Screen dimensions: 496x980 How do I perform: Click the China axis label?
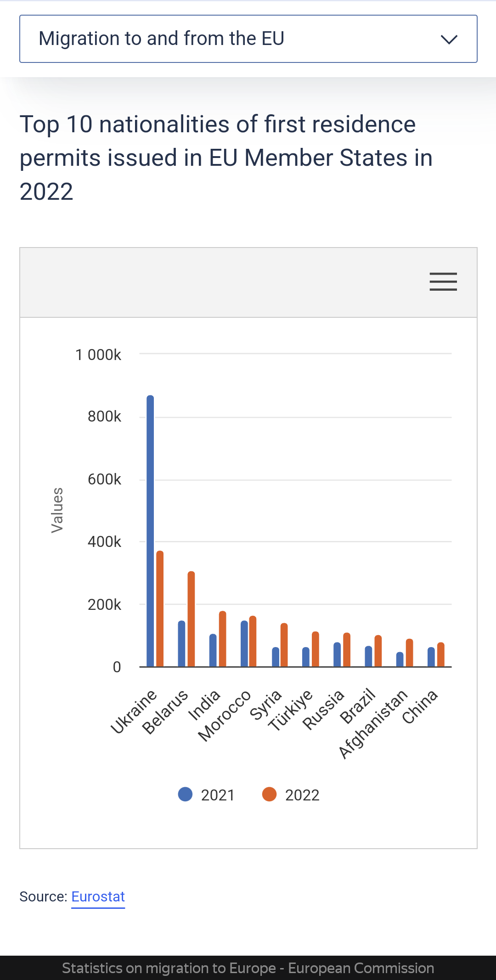click(420, 707)
